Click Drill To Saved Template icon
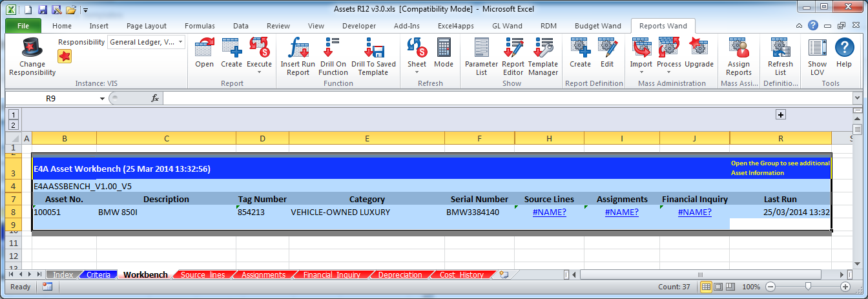The height and width of the screenshot is (299, 868). pos(373,48)
